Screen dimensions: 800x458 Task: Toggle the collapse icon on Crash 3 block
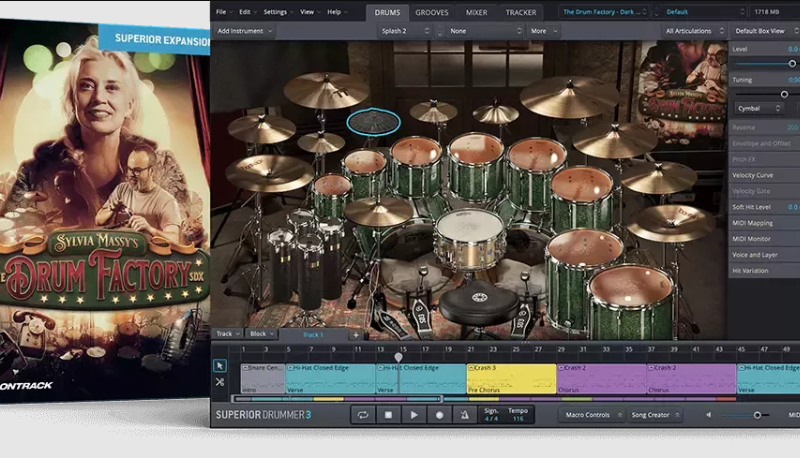pyautogui.click(x=471, y=367)
